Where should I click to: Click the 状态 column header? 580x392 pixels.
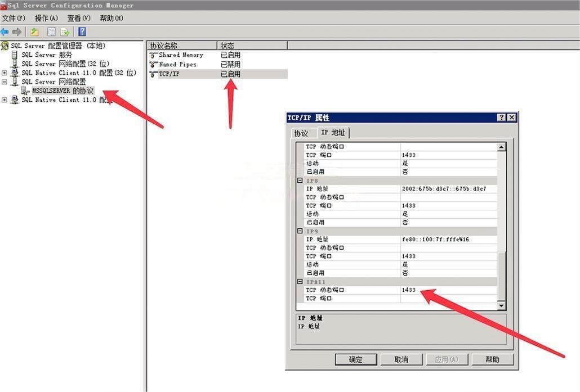pyautogui.click(x=252, y=46)
